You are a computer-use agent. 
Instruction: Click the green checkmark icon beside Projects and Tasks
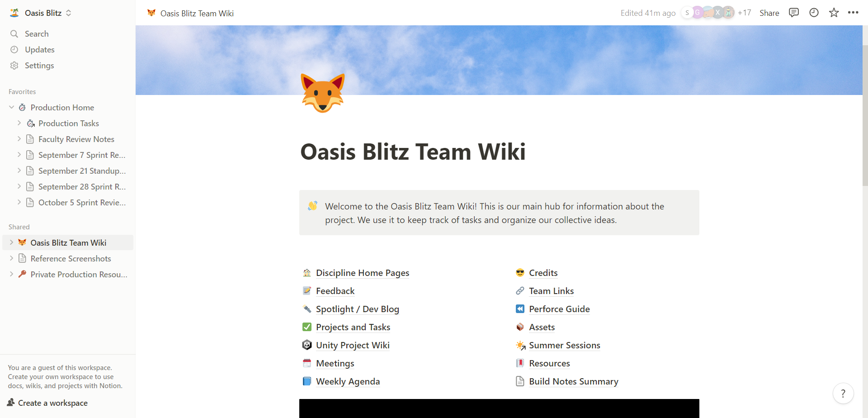pyautogui.click(x=307, y=327)
